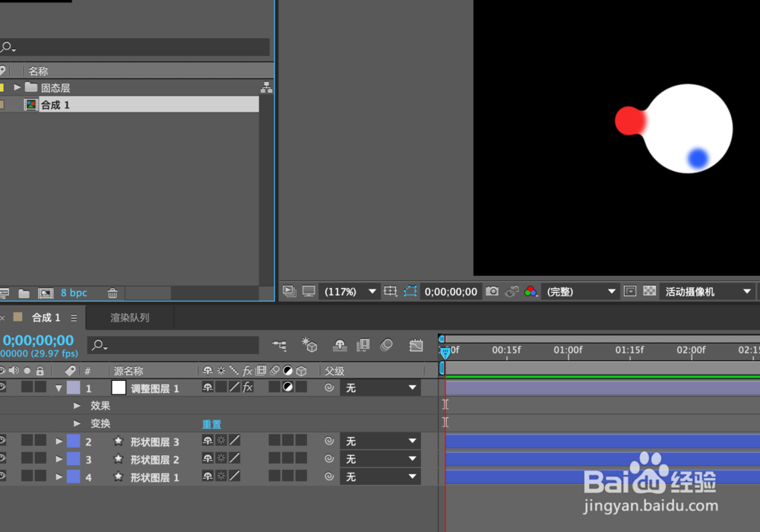Toggle mask and shape path visibility

[x=410, y=291]
